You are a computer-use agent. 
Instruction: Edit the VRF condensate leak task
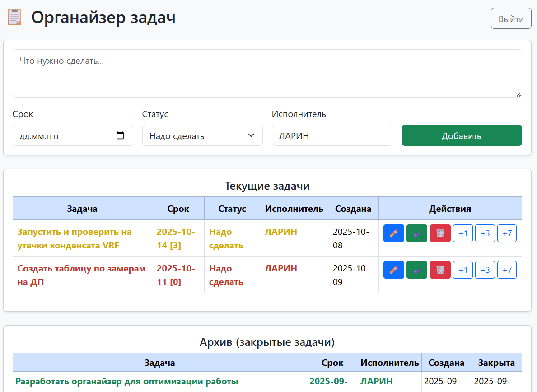tap(393, 233)
